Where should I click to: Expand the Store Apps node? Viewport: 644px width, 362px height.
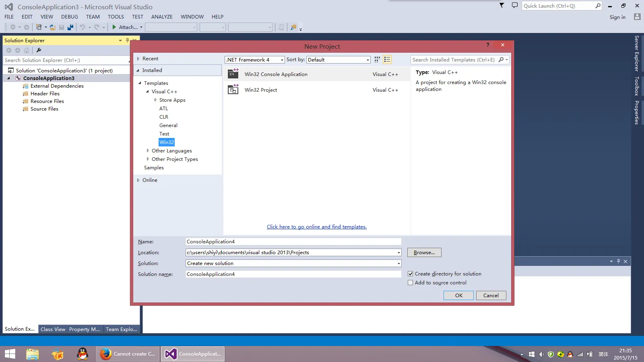point(155,100)
